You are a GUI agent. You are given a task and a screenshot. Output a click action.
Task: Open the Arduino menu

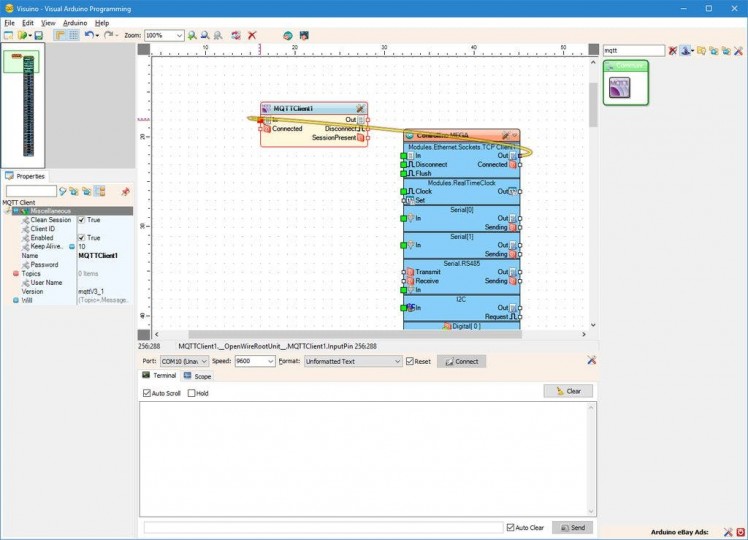click(75, 22)
